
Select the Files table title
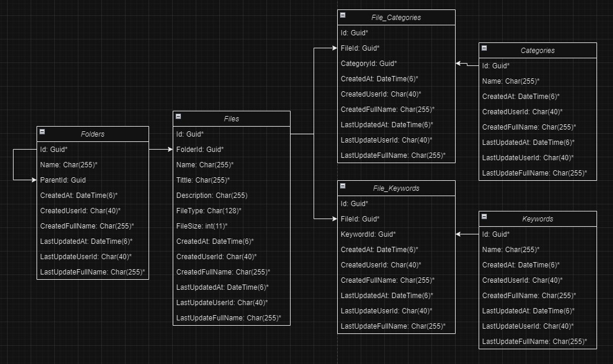(232, 119)
